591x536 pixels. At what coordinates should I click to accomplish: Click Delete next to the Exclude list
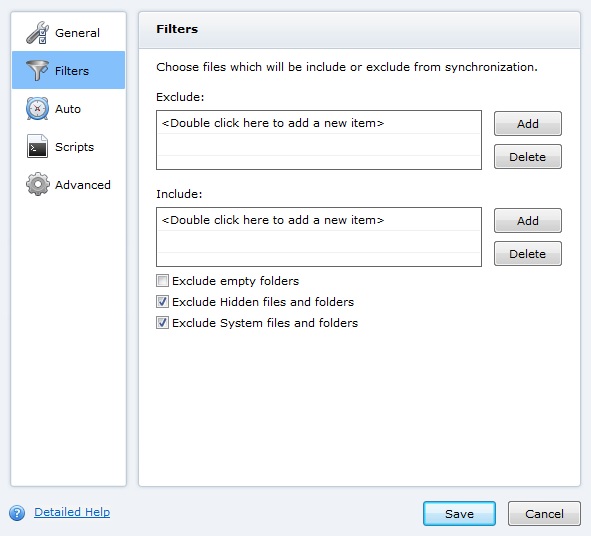click(528, 157)
